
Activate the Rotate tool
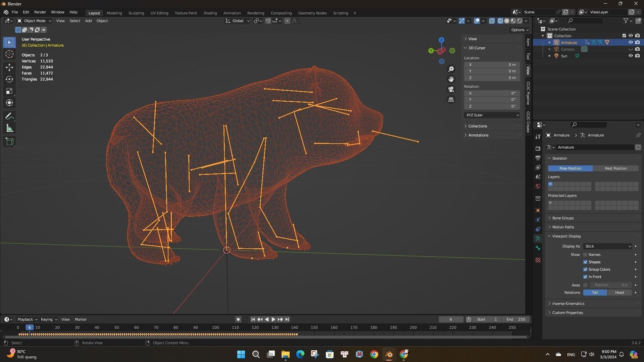coord(9,79)
